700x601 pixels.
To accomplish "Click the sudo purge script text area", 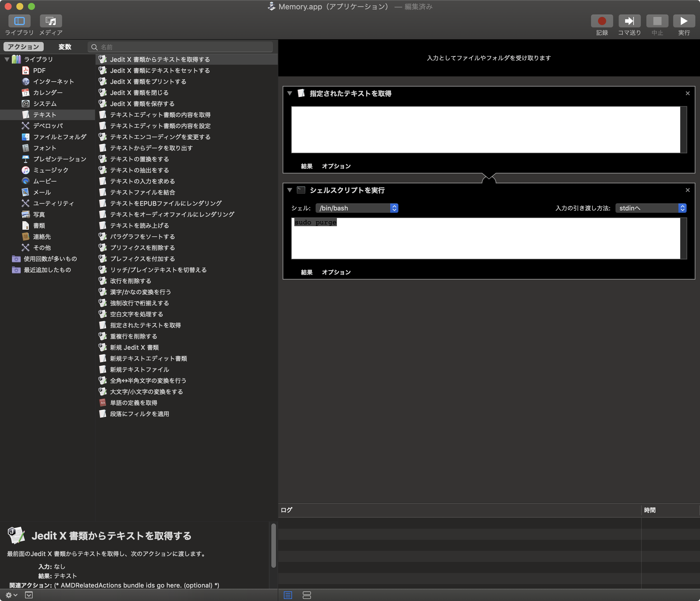I will coord(486,238).
